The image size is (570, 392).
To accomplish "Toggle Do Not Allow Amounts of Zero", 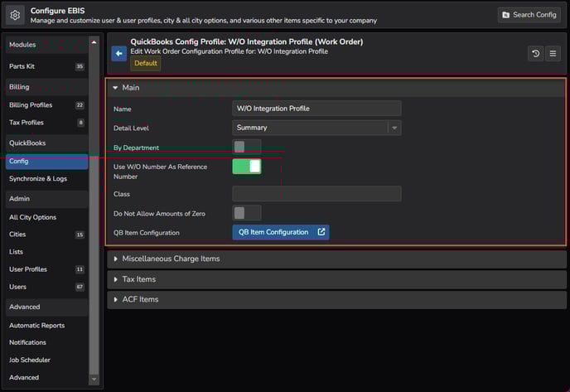I will click(247, 213).
